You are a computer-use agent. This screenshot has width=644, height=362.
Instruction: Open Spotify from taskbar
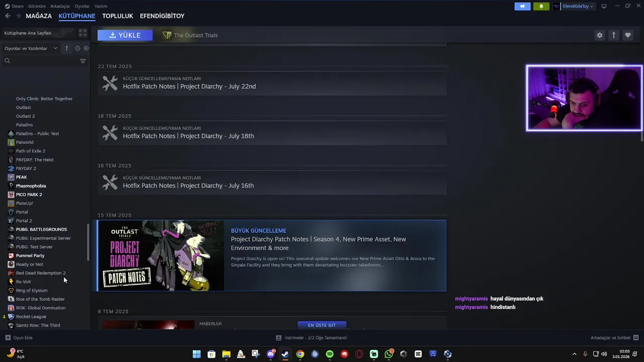(x=330, y=354)
